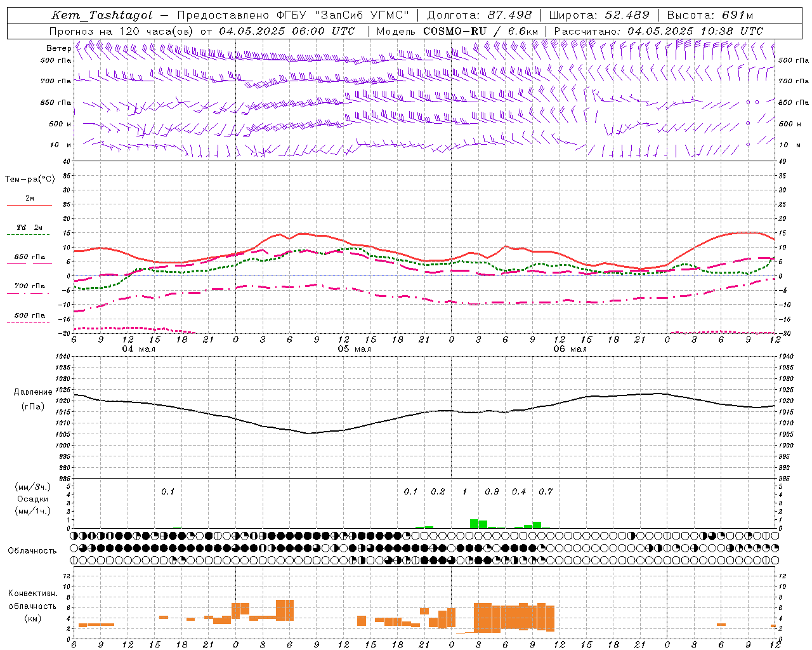Screen dimensions: 812x650
Task: Click 'Прогноз на 120 часа(ов)' forecast text
Action: (x=122, y=31)
